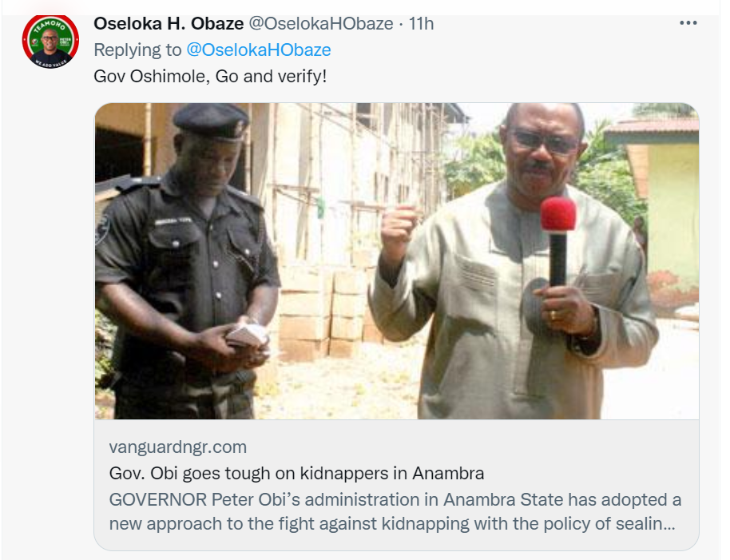Open headline Gov. Obi goes tough on kidnappers
730x560 pixels.
296,474
